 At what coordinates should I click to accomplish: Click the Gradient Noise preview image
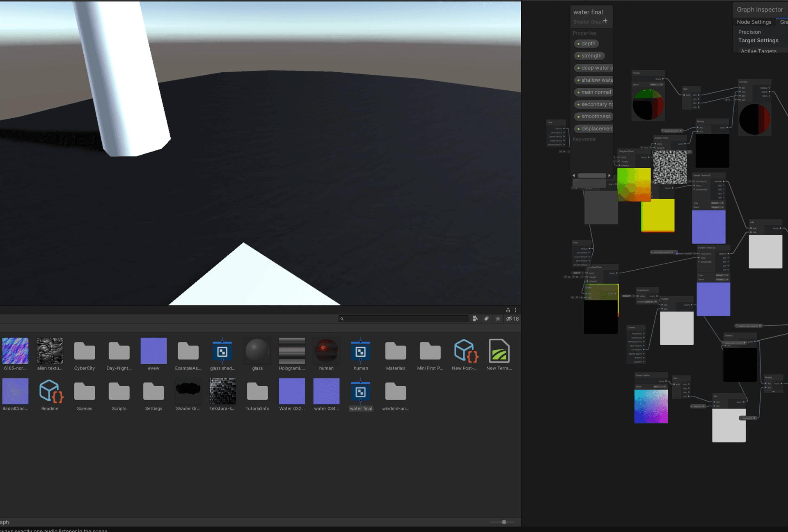[x=670, y=167]
